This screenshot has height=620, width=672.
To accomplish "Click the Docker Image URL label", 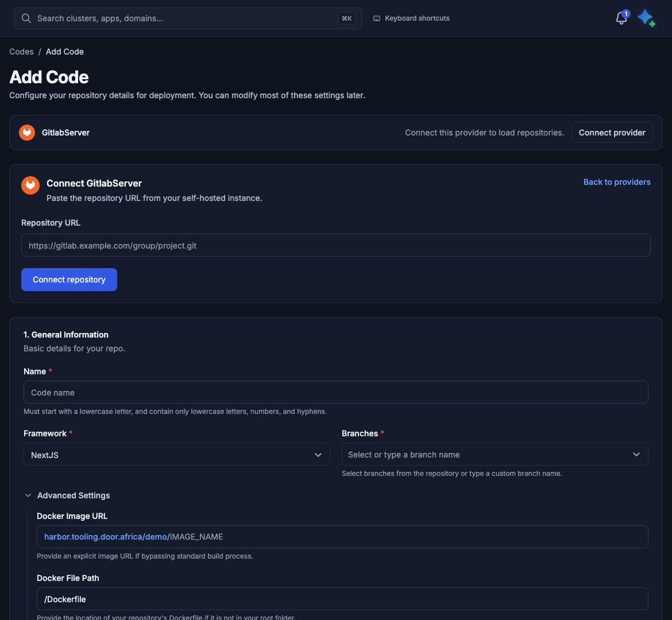I will (x=72, y=516).
